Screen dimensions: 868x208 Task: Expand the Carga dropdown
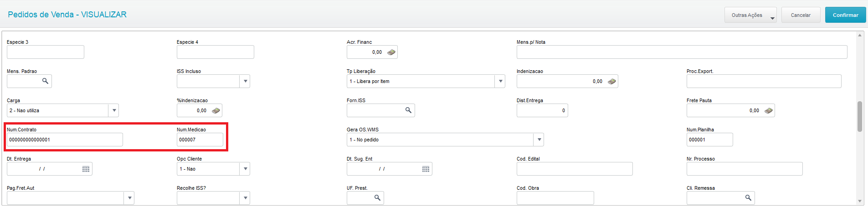tap(114, 110)
